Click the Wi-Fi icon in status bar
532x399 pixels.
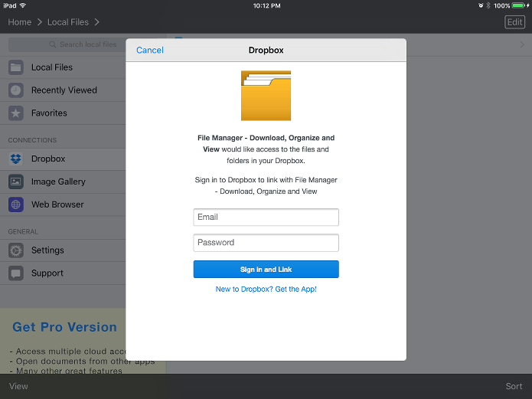pos(23,5)
